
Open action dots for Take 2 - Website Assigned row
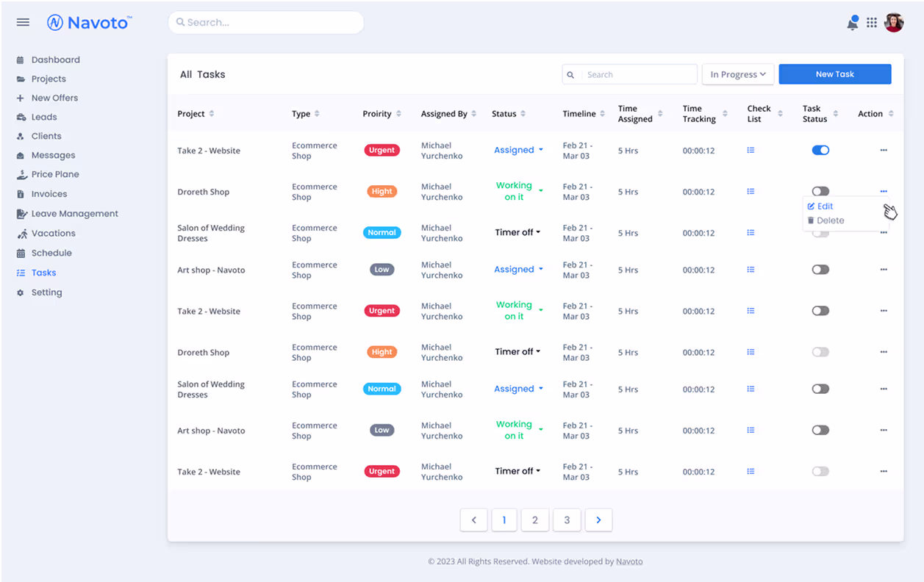pyautogui.click(x=884, y=150)
